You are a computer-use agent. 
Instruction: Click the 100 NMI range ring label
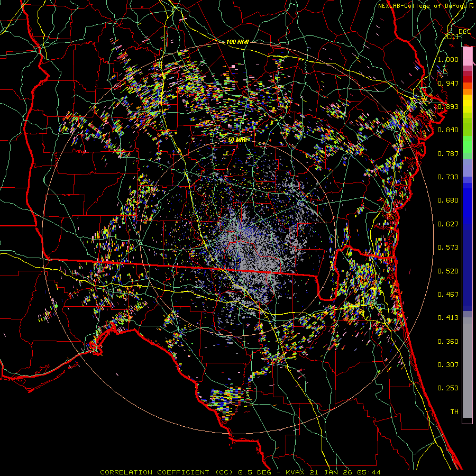237,42
